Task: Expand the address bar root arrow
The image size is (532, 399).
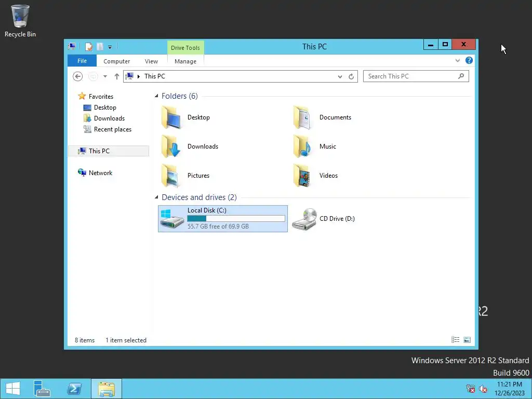Action: tap(138, 76)
